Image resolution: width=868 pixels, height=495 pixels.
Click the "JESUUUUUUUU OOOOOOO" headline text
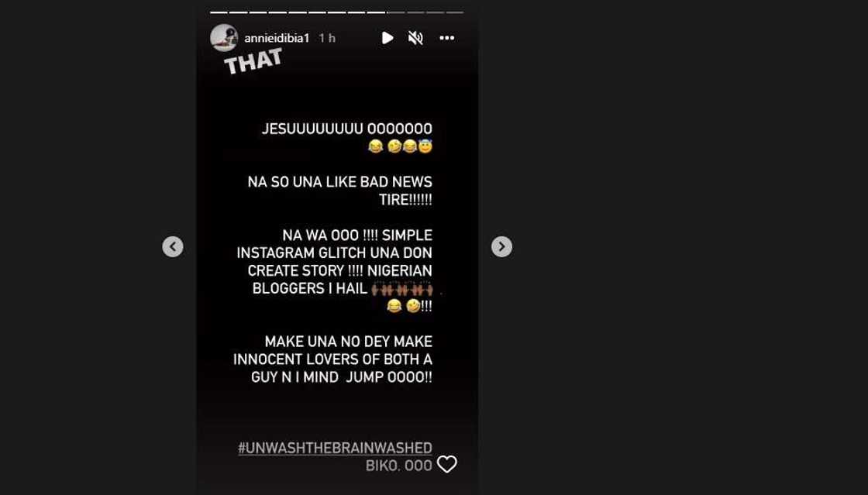click(347, 129)
